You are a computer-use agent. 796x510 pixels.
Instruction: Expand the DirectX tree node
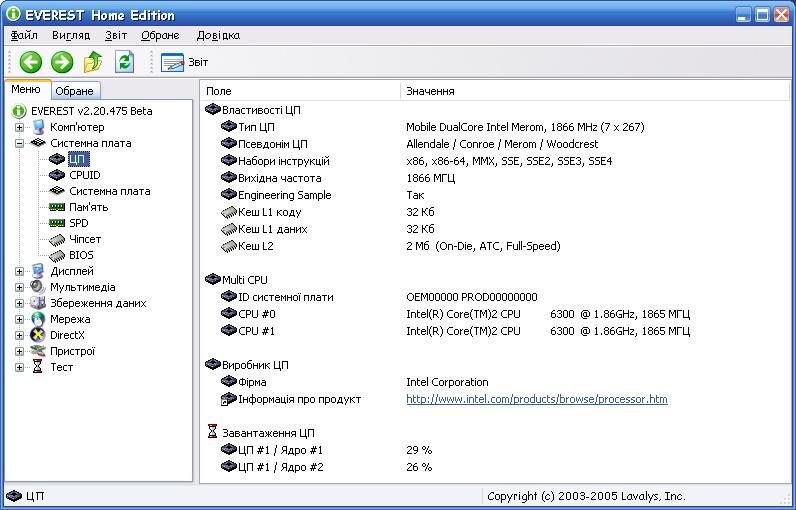pyautogui.click(x=19, y=335)
